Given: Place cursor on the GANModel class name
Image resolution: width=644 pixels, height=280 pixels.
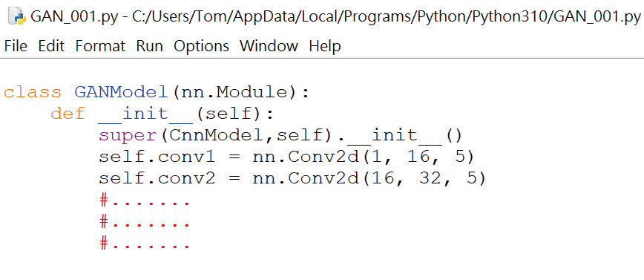Looking at the screenshot, I should coord(122,92).
